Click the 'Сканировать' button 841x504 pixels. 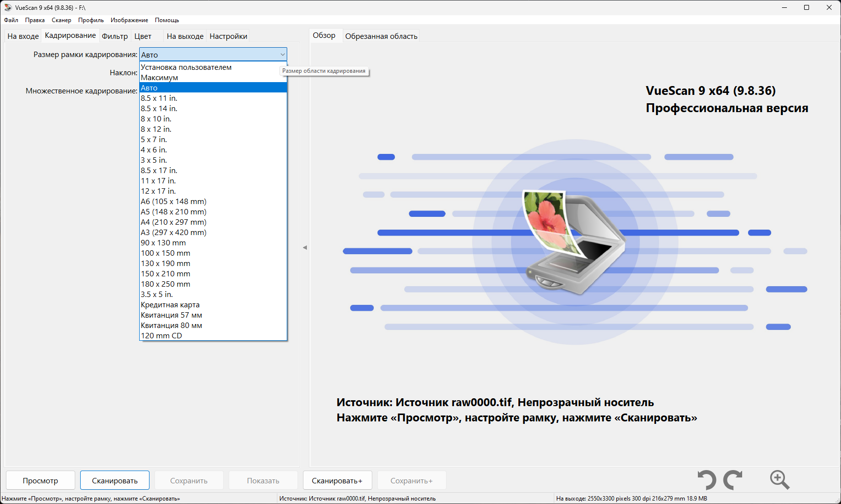tap(115, 480)
